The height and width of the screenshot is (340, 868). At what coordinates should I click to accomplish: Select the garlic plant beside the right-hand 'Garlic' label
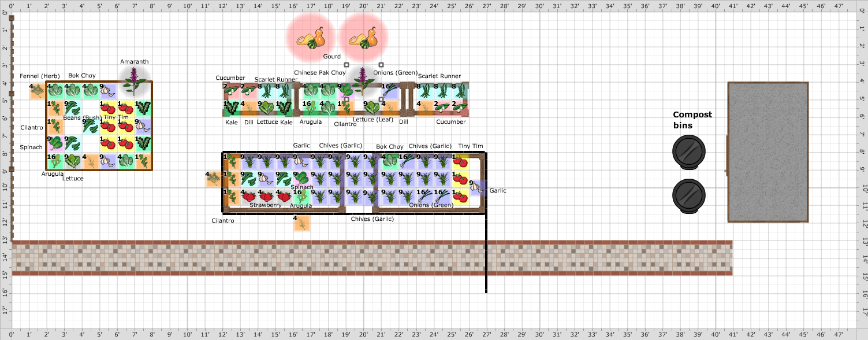pos(478,188)
